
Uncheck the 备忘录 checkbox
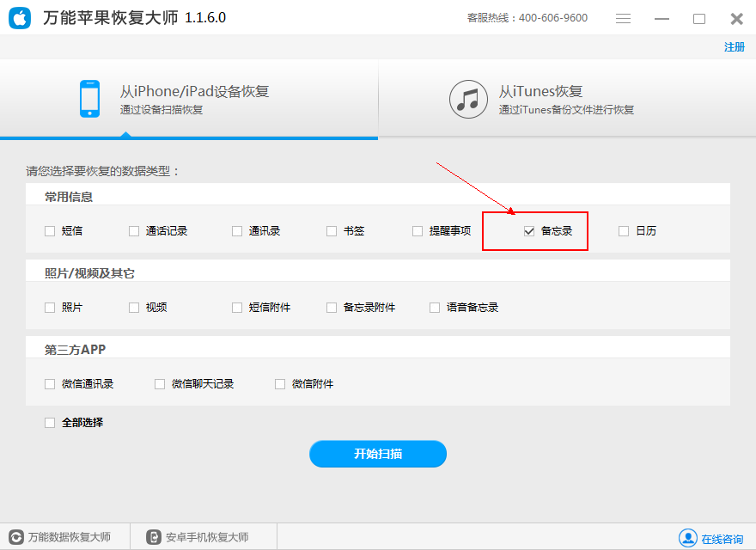(529, 231)
